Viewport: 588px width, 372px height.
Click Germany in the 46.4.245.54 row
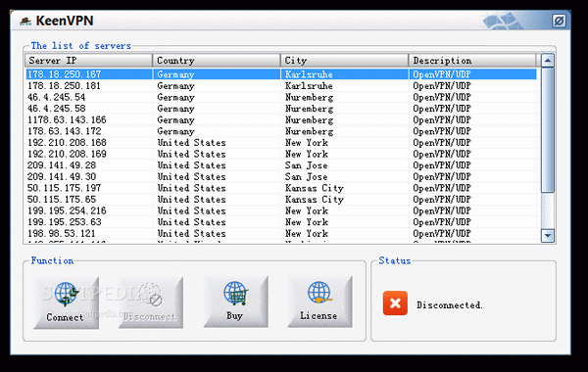click(175, 97)
